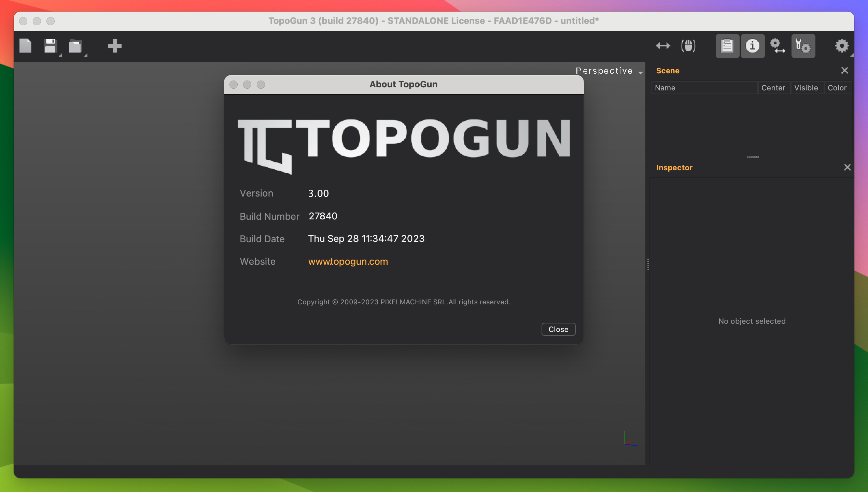Open application settings via the gear icon
The width and height of the screenshot is (868, 492).
click(841, 46)
